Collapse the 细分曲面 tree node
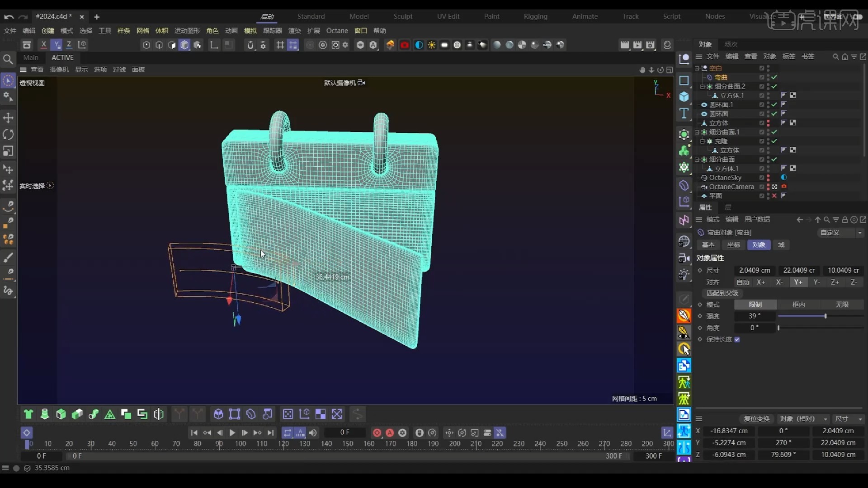This screenshot has width=868, height=488. point(697,160)
